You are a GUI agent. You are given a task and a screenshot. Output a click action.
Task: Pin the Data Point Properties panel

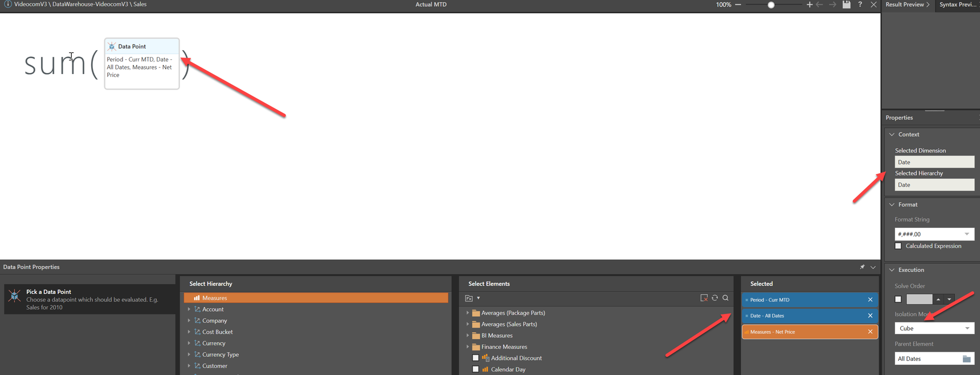[x=862, y=267]
